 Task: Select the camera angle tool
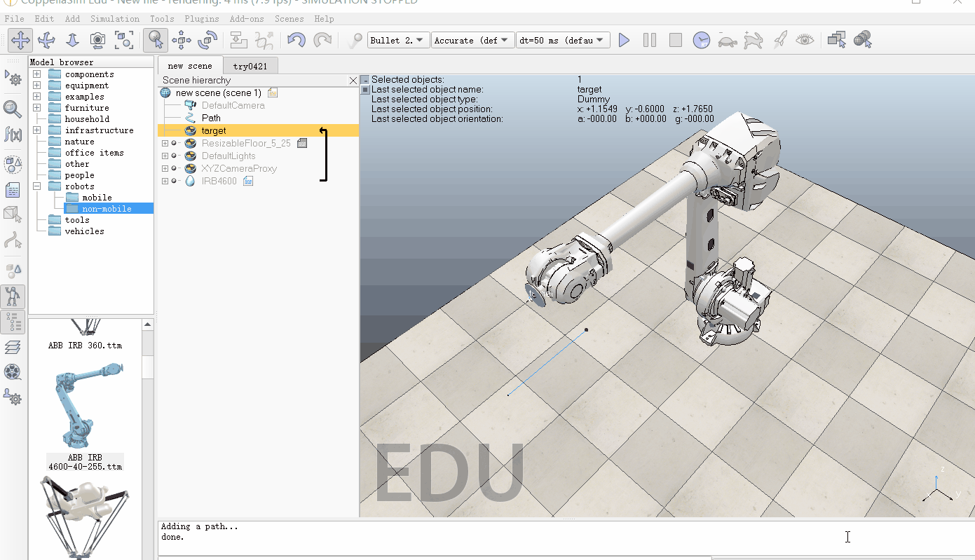point(98,40)
